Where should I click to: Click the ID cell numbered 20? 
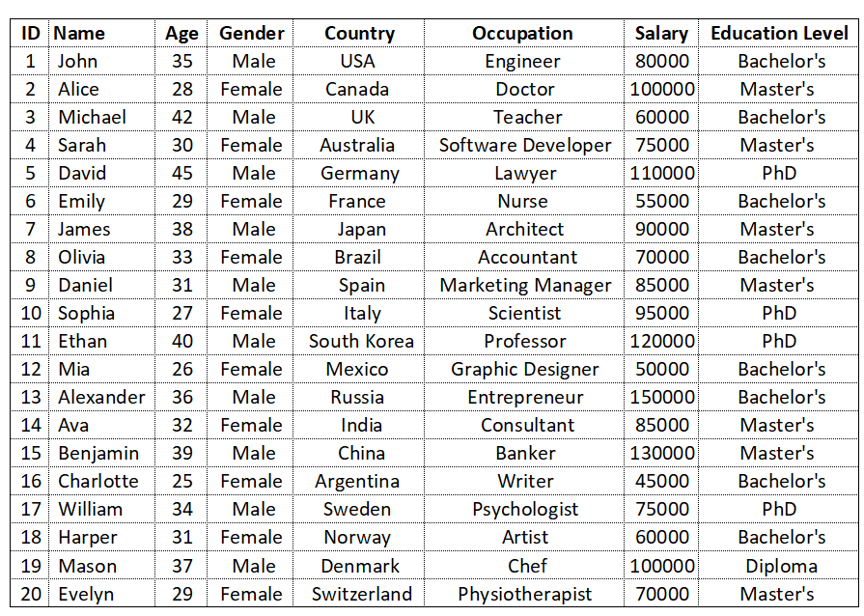click(x=30, y=594)
